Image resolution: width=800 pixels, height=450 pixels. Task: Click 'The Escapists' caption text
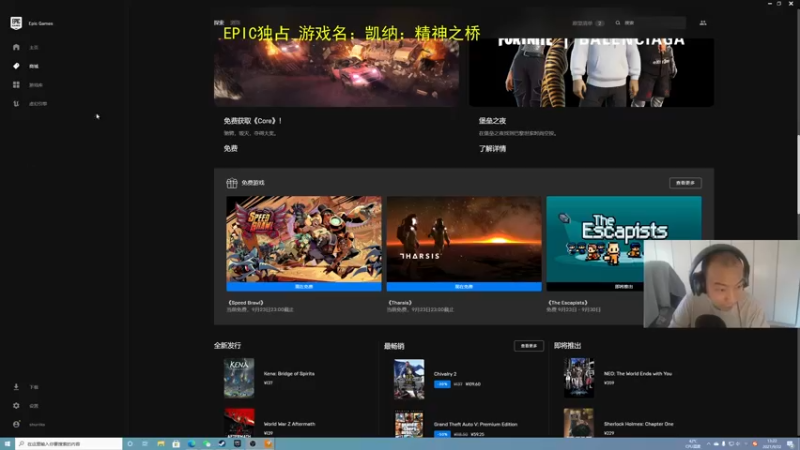click(568, 303)
